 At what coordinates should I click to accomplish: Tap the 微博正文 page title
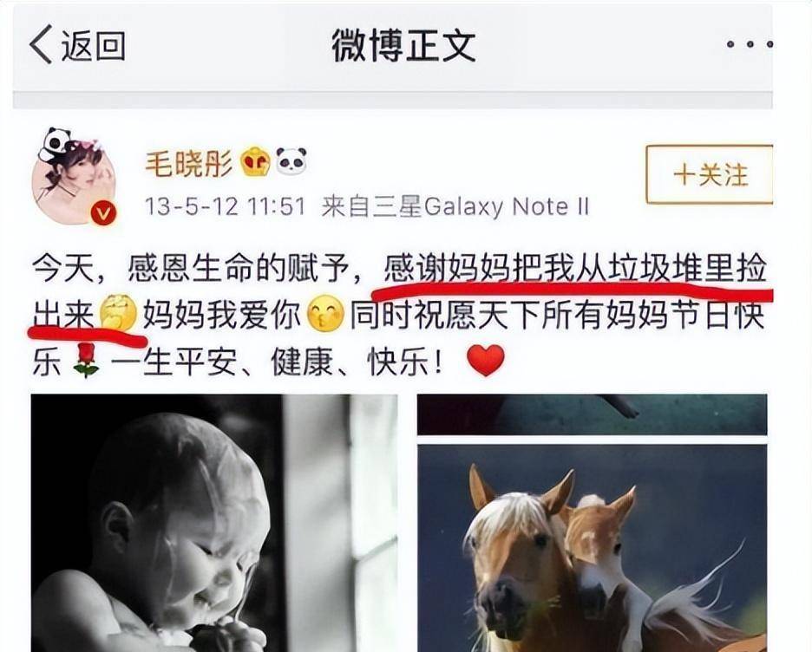pos(404,46)
